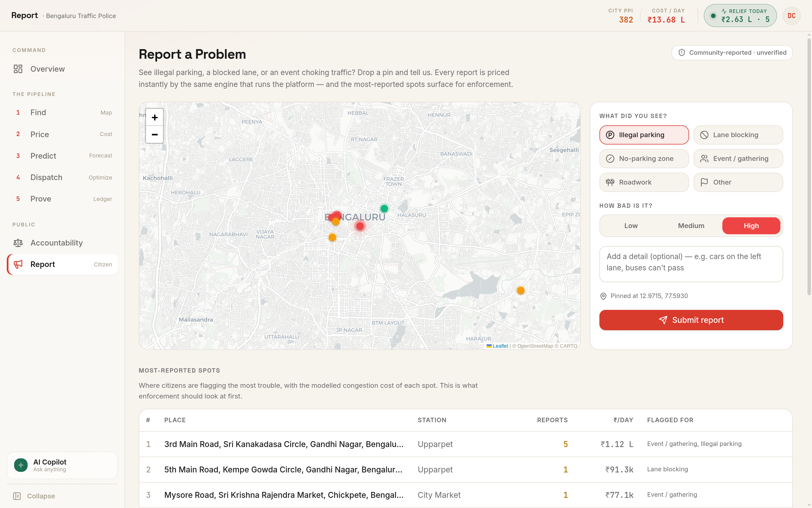
Task: Open the Overview page
Action: point(62,69)
